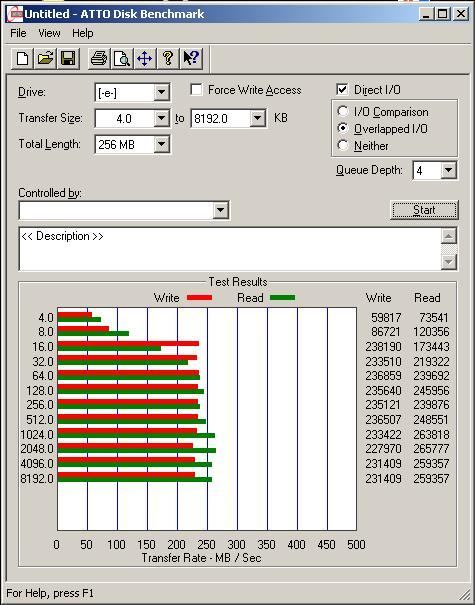Viewport: 475px width, 605px height.
Task: Click status bar text For Help, press F1
Action: tap(50, 593)
